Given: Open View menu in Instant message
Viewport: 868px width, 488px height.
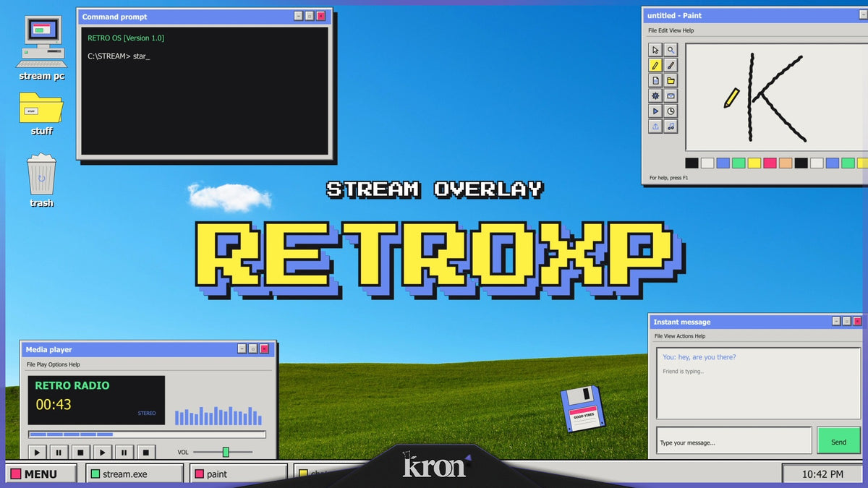Looking at the screenshot, I should 669,336.
